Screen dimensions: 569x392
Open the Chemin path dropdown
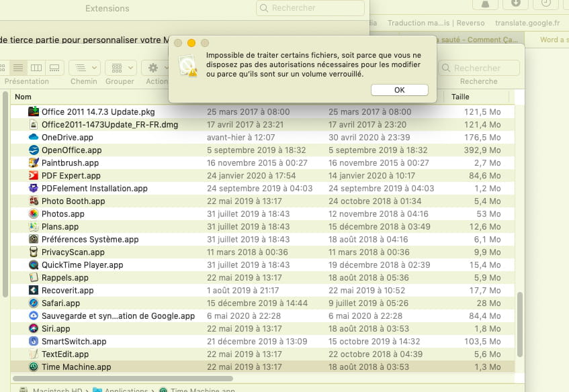85,67
